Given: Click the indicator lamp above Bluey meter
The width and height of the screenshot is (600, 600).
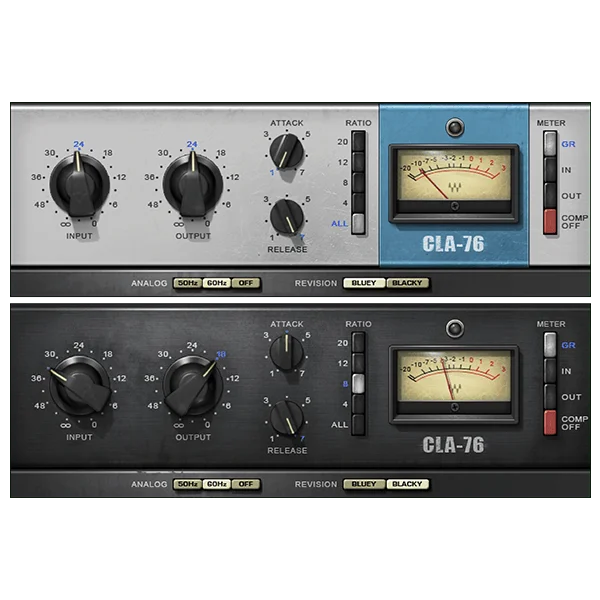Looking at the screenshot, I should [x=455, y=127].
